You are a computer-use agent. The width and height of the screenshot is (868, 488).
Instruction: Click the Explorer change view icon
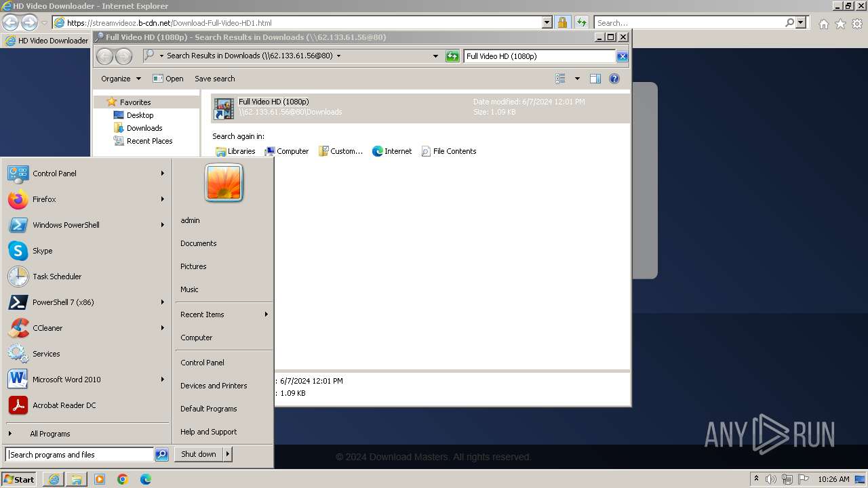(x=561, y=79)
